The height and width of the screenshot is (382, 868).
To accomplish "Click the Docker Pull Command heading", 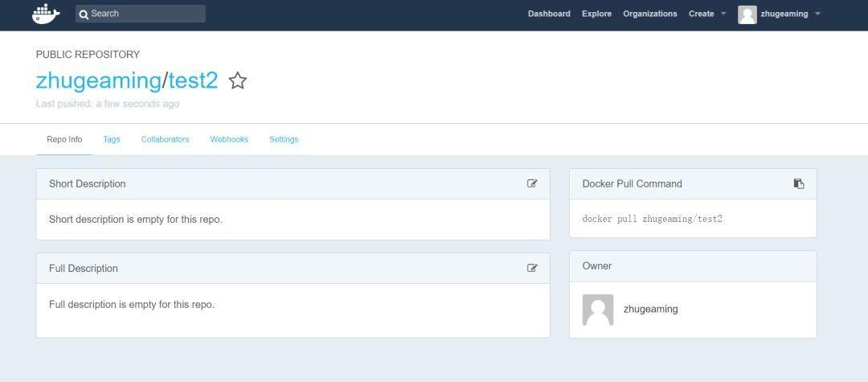I will [x=633, y=184].
